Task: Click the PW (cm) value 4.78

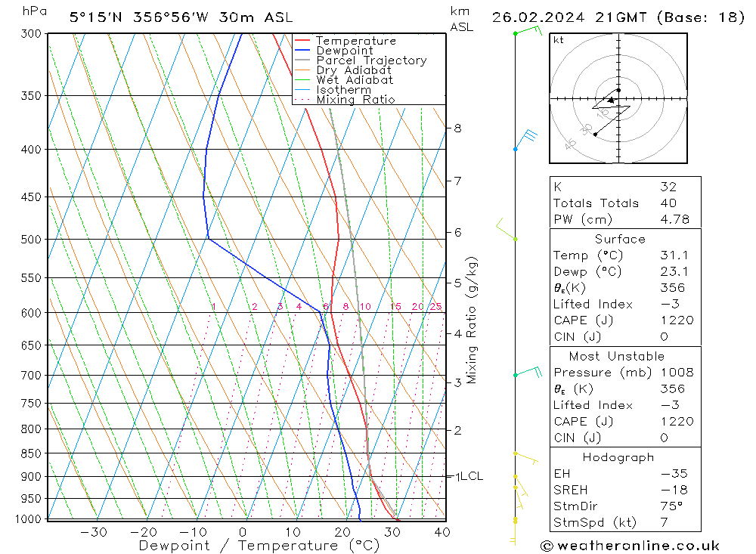Action: point(675,219)
